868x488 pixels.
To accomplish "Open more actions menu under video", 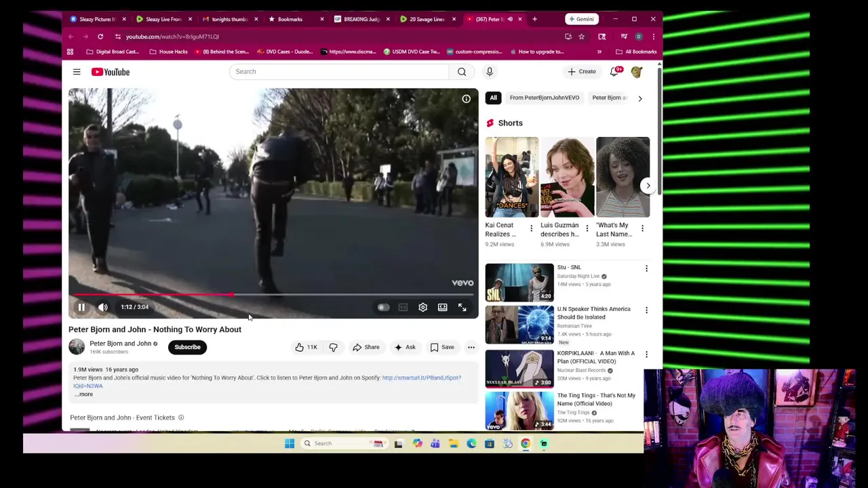I will [471, 347].
